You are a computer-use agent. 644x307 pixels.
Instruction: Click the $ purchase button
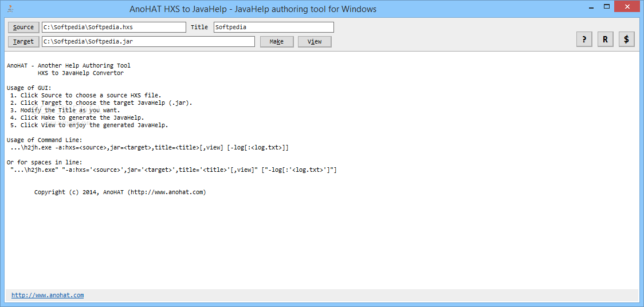(626, 40)
